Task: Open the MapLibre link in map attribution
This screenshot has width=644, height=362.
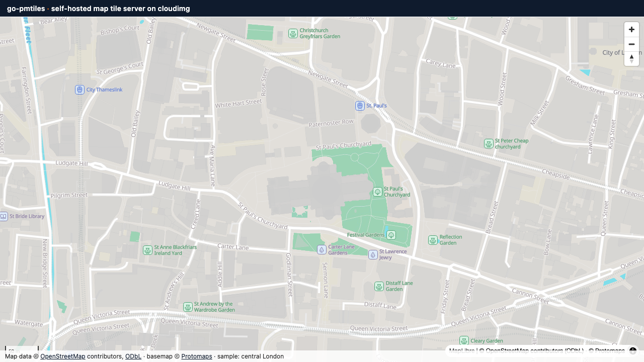Action: coord(462,351)
